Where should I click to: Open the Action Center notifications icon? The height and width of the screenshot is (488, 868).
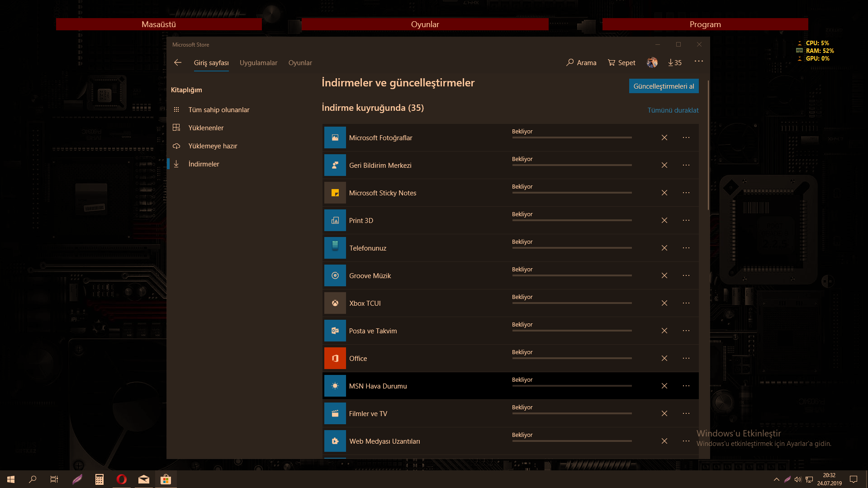(854, 479)
